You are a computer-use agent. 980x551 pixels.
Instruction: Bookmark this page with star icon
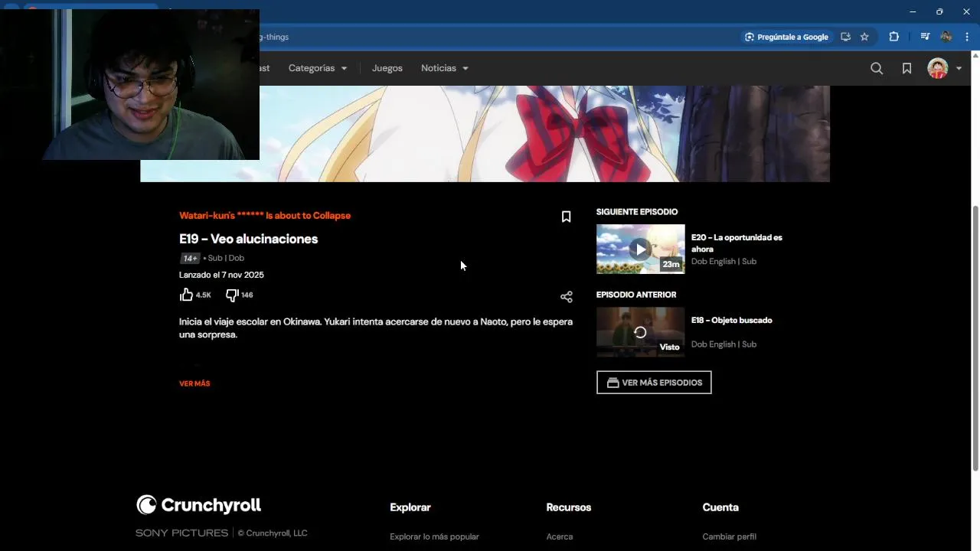pyautogui.click(x=864, y=37)
